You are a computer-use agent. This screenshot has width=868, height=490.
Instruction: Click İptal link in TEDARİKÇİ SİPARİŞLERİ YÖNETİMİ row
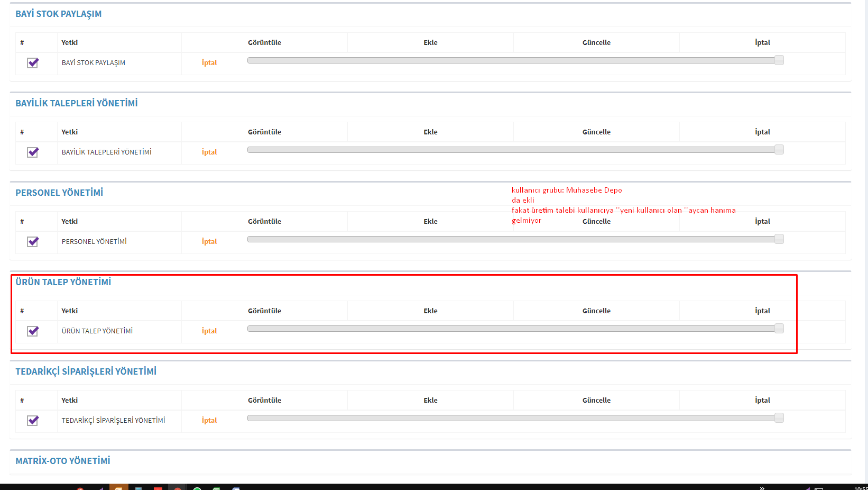coord(209,421)
